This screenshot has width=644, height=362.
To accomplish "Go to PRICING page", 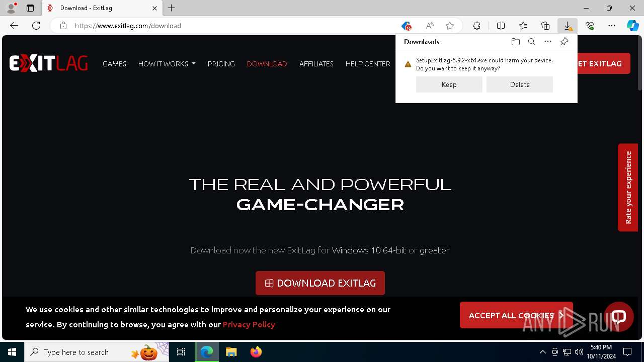I will point(221,64).
